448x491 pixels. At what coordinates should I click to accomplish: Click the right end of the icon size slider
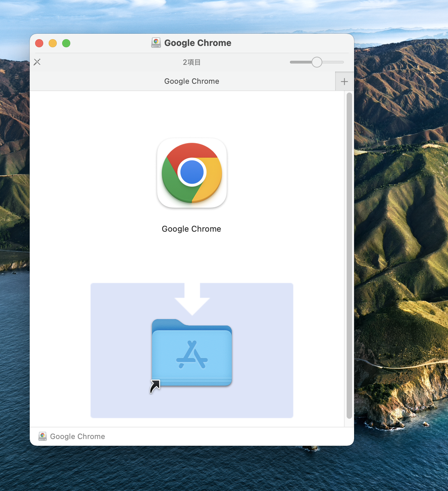(342, 62)
